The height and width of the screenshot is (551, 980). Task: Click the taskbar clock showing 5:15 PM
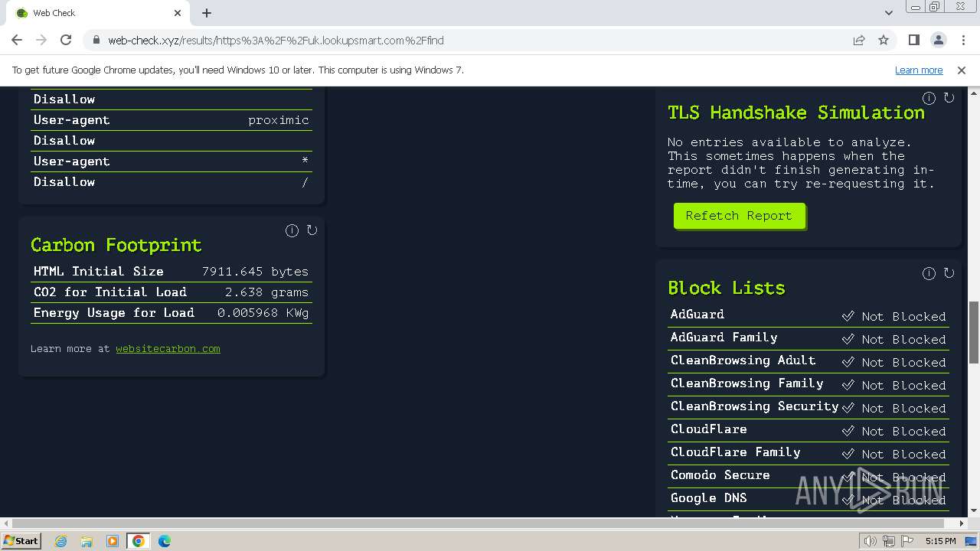(940, 541)
